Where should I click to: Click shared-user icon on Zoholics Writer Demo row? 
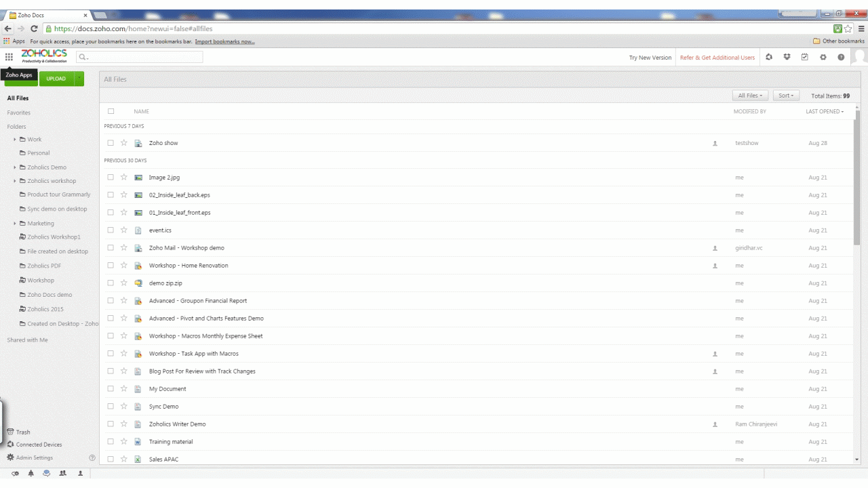pos(715,424)
